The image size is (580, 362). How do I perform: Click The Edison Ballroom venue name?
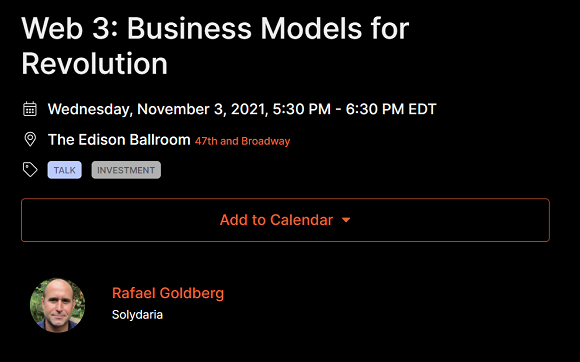[x=119, y=140]
